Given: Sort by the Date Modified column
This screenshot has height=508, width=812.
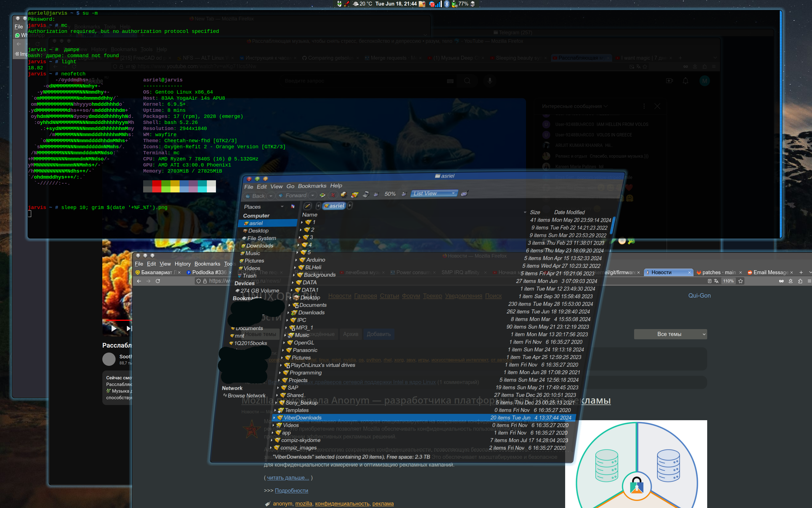Looking at the screenshot, I should [569, 212].
